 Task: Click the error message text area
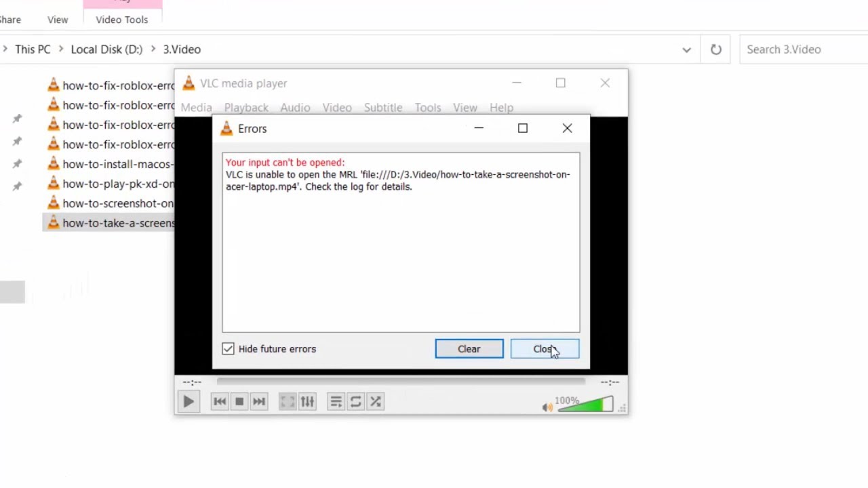(401, 243)
